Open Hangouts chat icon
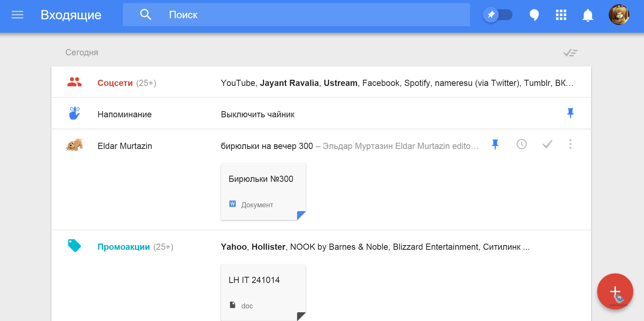Viewport: 644px width, 321px height. pos(534,15)
